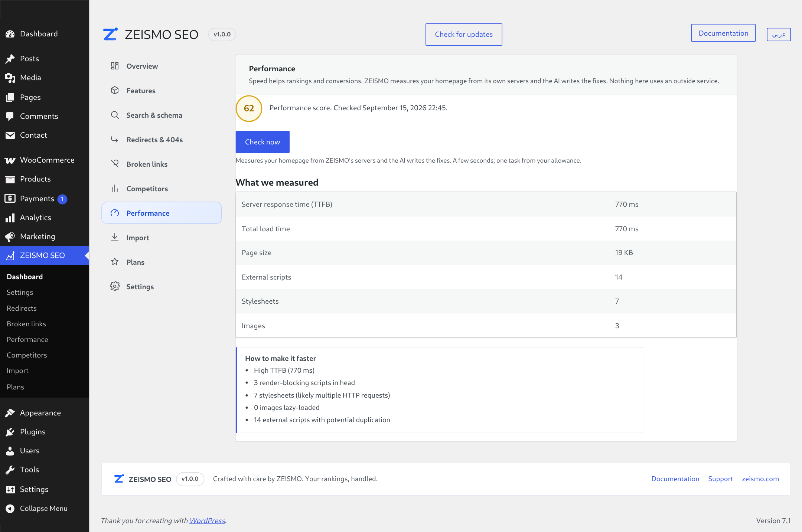The image size is (802, 532).
Task: Click the Tools wrench icon
Action: point(10,470)
